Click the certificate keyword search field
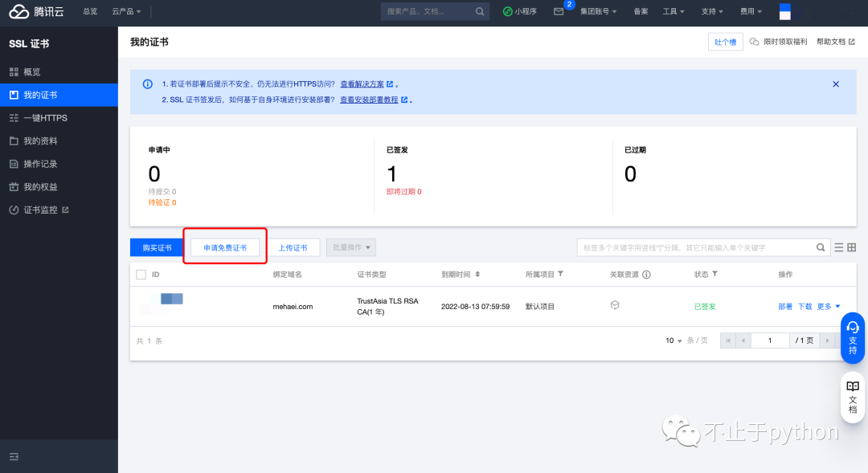The height and width of the screenshot is (473, 868). (696, 247)
